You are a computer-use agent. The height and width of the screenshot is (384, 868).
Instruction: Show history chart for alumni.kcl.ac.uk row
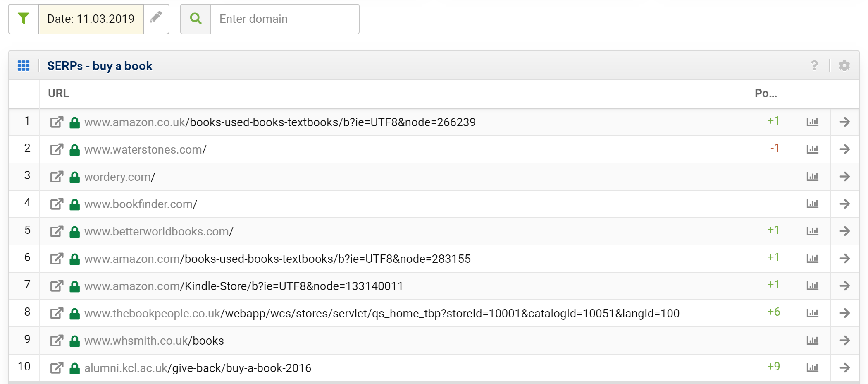[x=812, y=368]
